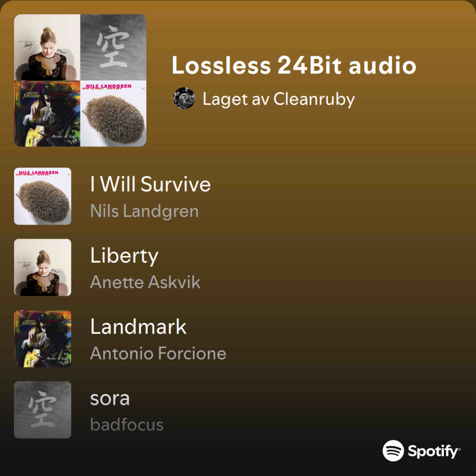The width and height of the screenshot is (476, 476).
Task: Open artist Nils Landgren
Action: pos(144,211)
